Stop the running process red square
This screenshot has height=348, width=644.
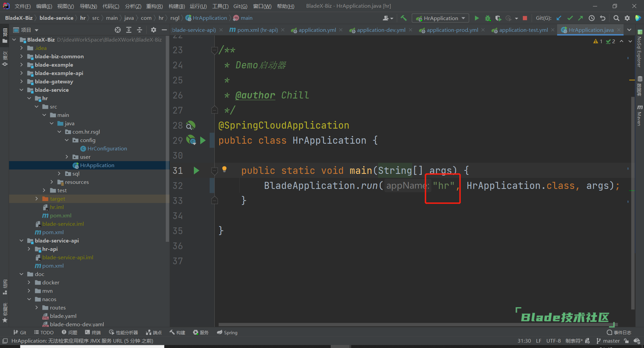click(x=525, y=18)
